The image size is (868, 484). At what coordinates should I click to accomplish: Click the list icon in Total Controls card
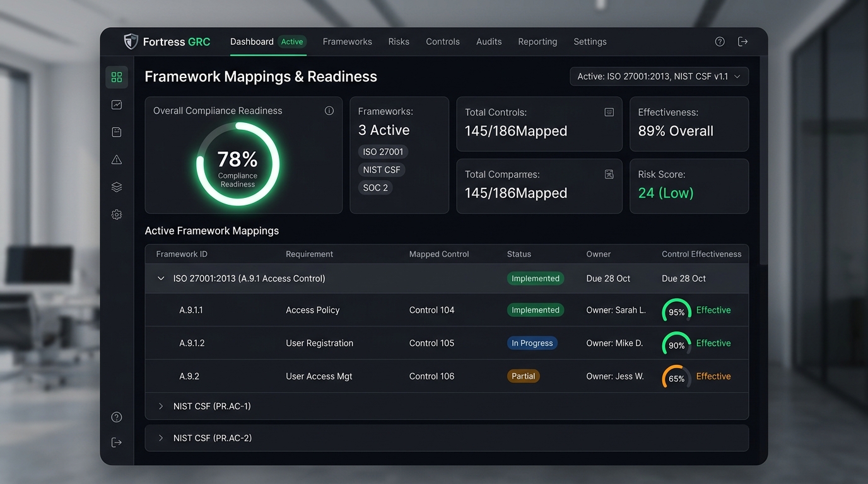click(609, 112)
